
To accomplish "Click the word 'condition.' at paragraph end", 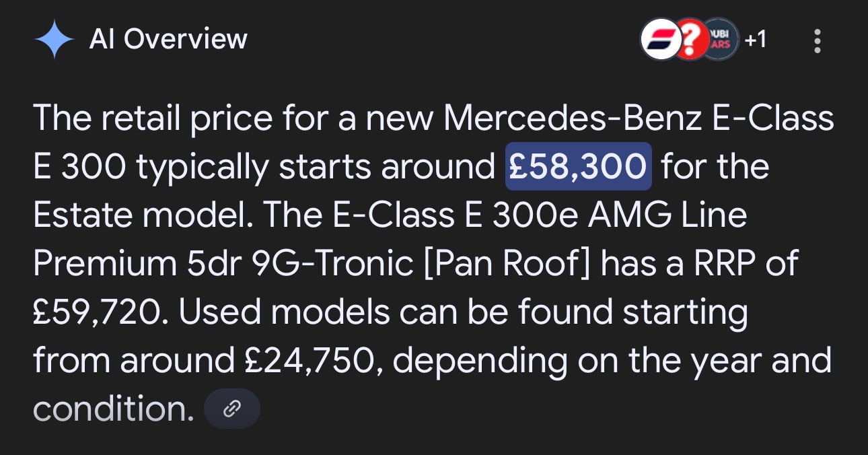I will [x=113, y=409].
